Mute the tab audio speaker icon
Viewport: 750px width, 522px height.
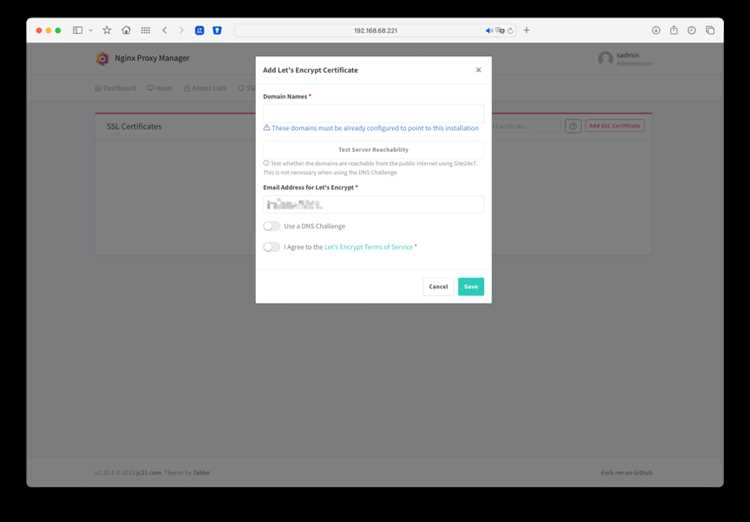489,30
